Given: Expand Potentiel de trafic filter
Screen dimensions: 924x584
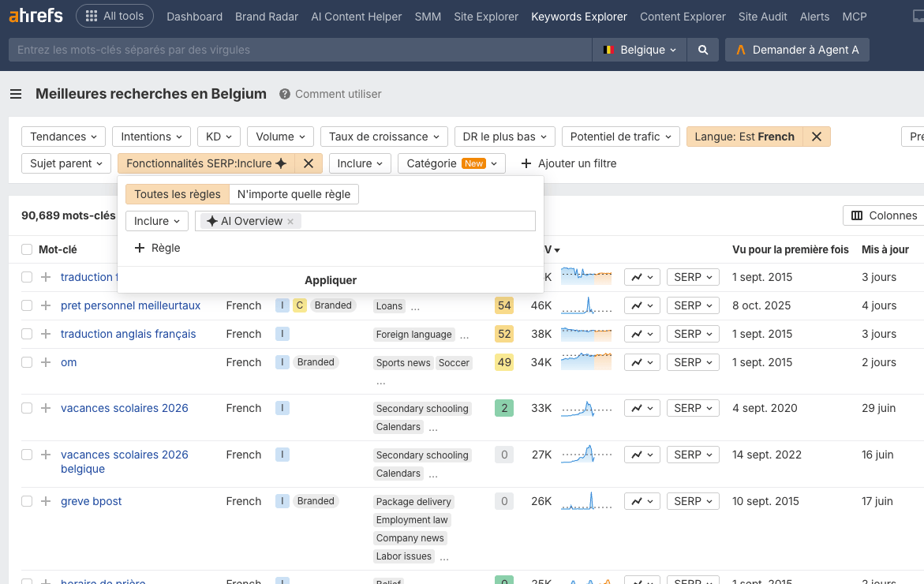Looking at the screenshot, I should click(x=621, y=137).
